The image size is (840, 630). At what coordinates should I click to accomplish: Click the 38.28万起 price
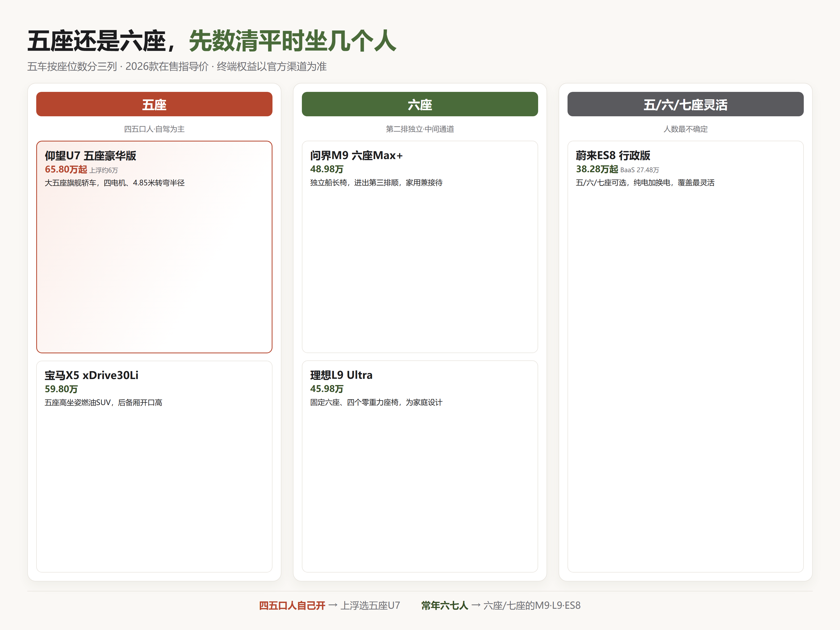[597, 169]
